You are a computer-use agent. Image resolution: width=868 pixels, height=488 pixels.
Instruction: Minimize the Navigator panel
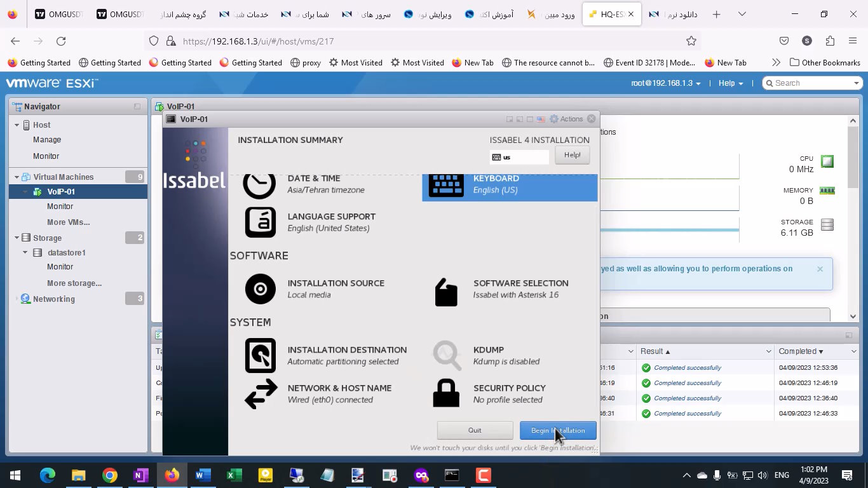(x=137, y=107)
